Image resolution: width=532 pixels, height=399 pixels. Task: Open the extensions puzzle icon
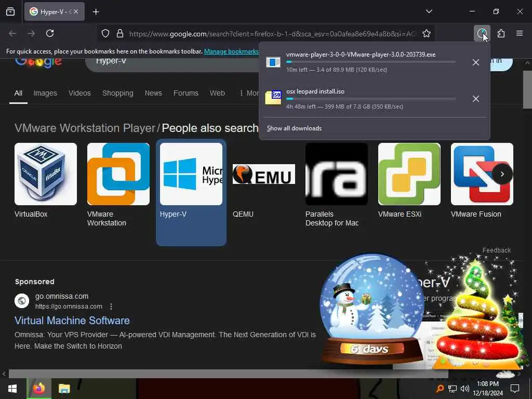point(501,33)
